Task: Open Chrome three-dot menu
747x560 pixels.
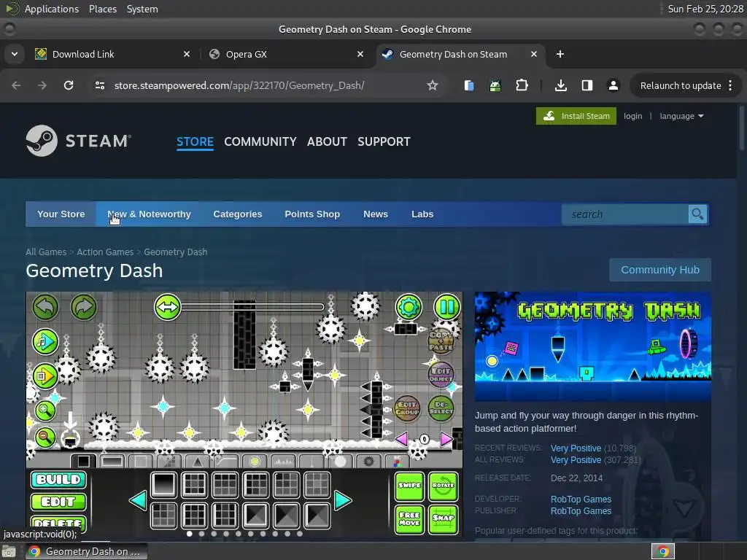Action: (730, 86)
